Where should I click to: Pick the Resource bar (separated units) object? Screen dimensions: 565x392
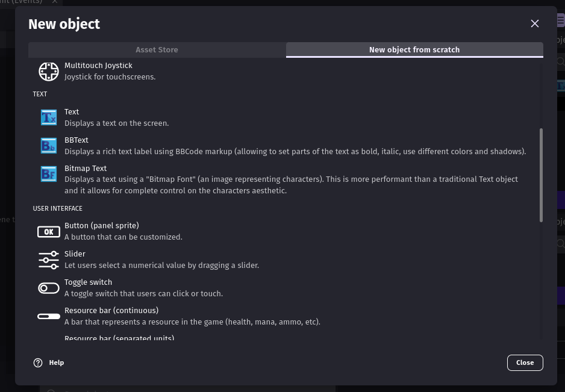click(x=119, y=338)
